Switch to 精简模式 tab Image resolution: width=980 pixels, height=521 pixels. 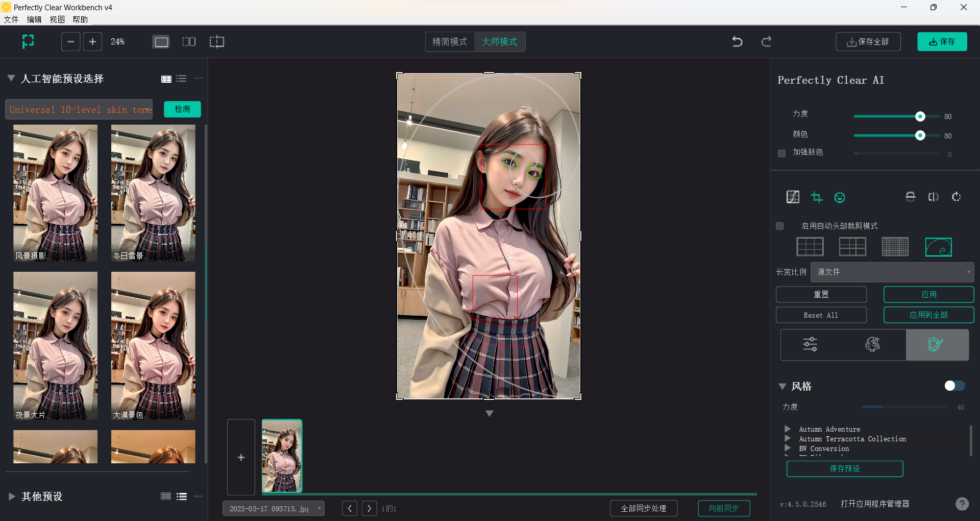[450, 42]
